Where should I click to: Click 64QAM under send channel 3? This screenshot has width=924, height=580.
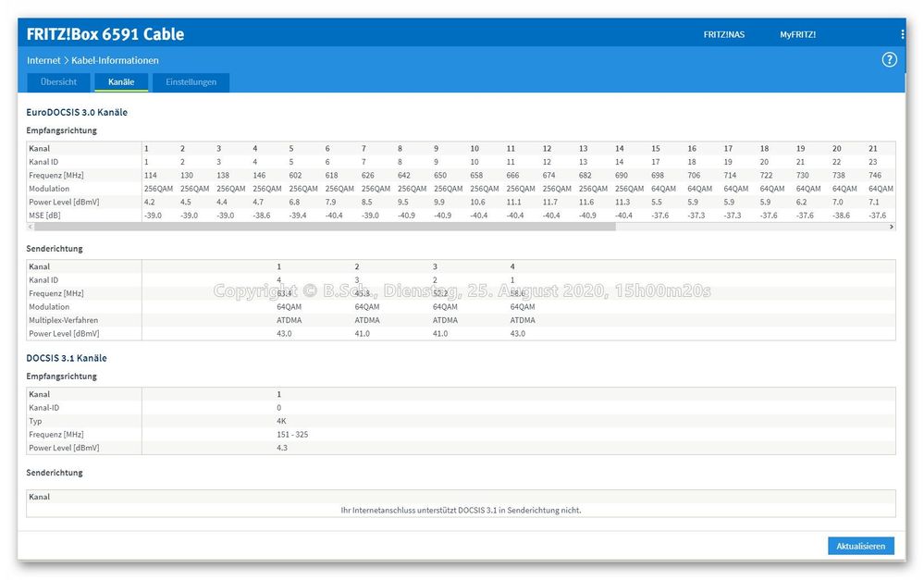pyautogui.click(x=445, y=306)
